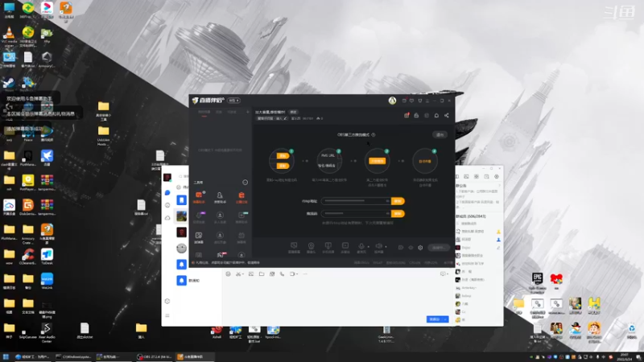Open the CCleaner desktop icon

[x=28, y=257]
